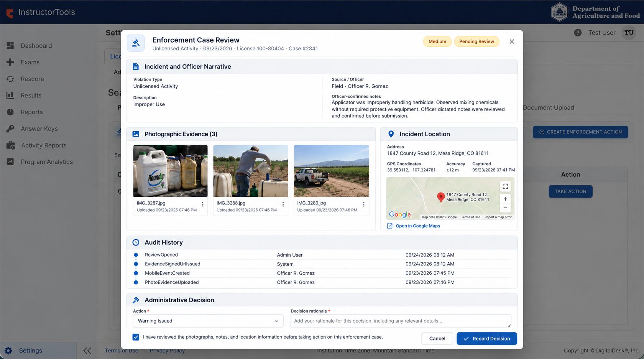The height and width of the screenshot is (359, 644).
Task: Click the Audit History clock icon
Action: coord(136,242)
